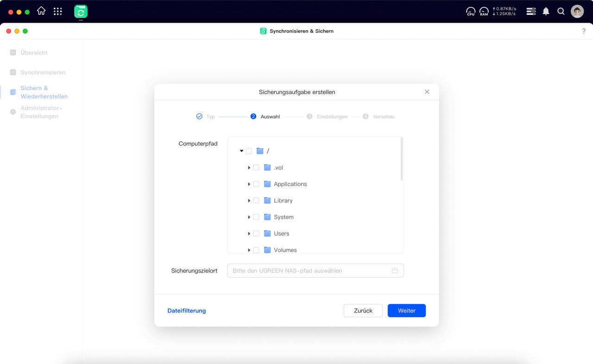This screenshot has width=593, height=364.
Task: Select the Auswahl wizard step
Action: tap(265, 117)
